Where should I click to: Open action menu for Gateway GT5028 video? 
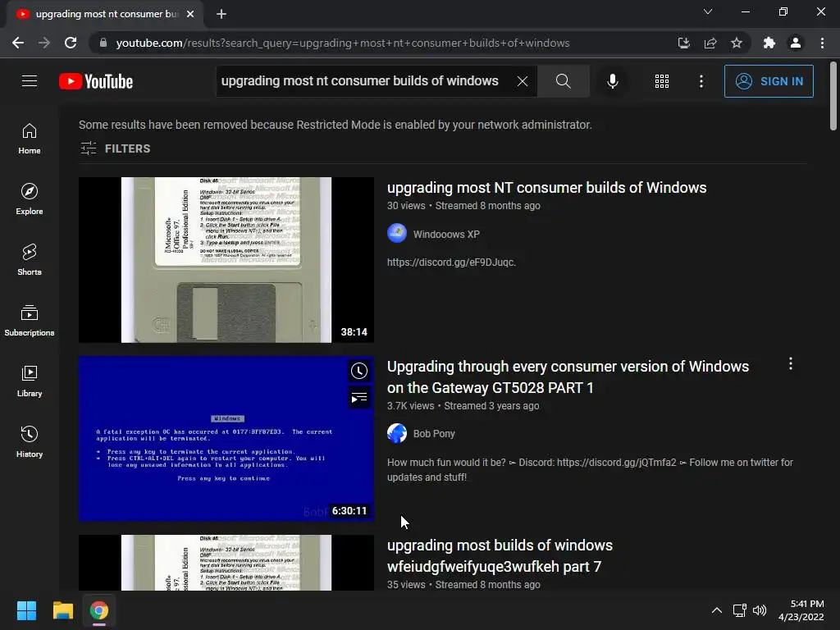pos(790,363)
